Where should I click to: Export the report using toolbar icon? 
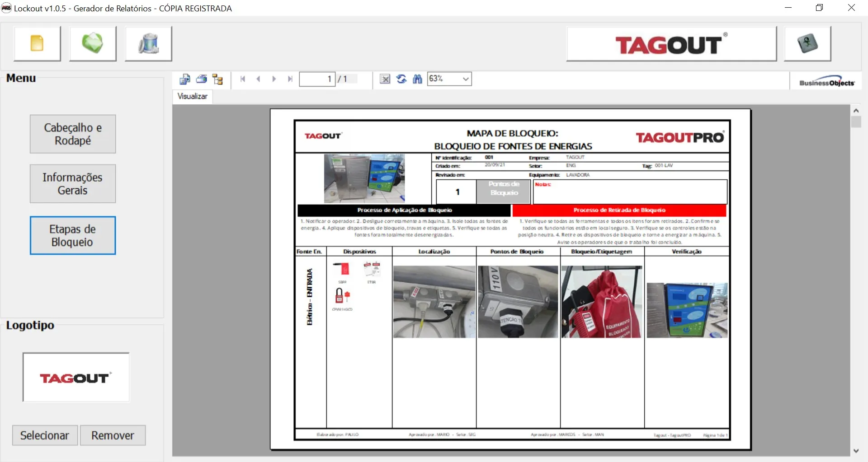185,79
